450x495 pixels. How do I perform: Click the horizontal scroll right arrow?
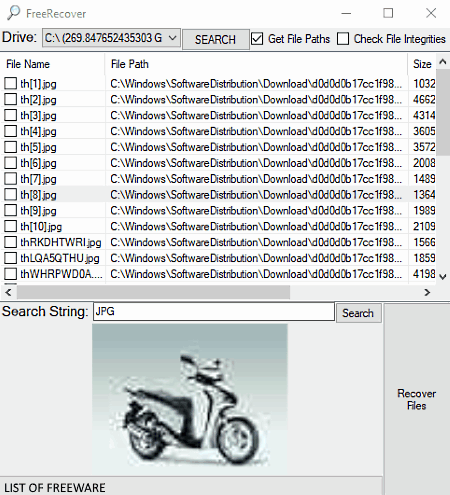pyautogui.click(x=427, y=292)
